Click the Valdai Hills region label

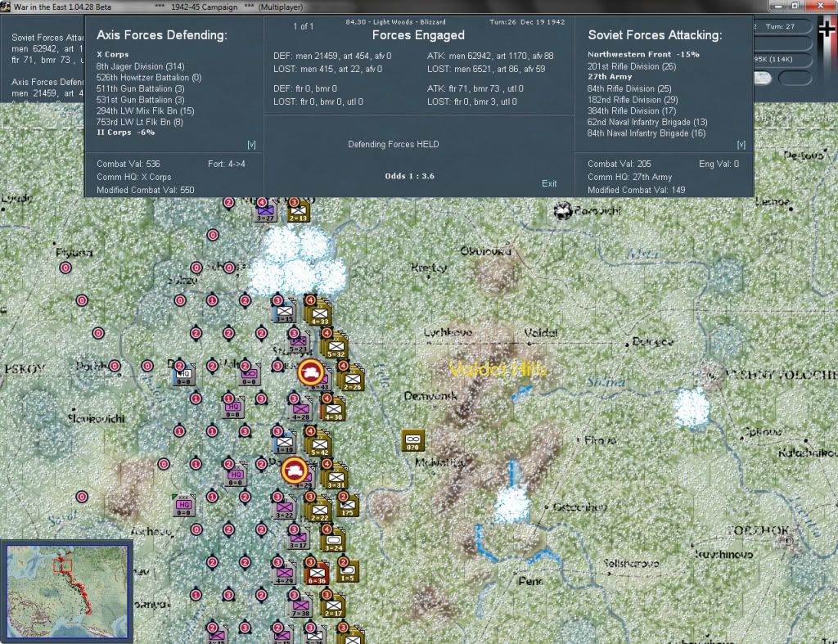(x=498, y=369)
